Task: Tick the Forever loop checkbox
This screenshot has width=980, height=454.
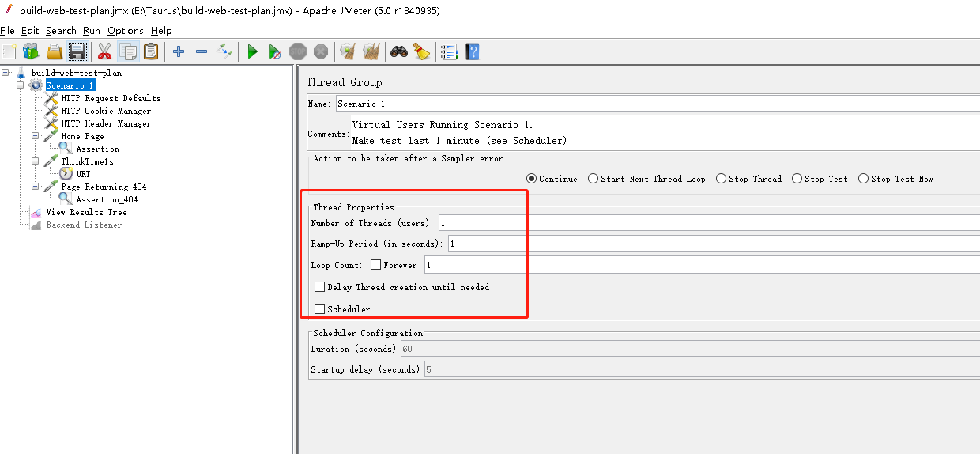Action: point(375,265)
